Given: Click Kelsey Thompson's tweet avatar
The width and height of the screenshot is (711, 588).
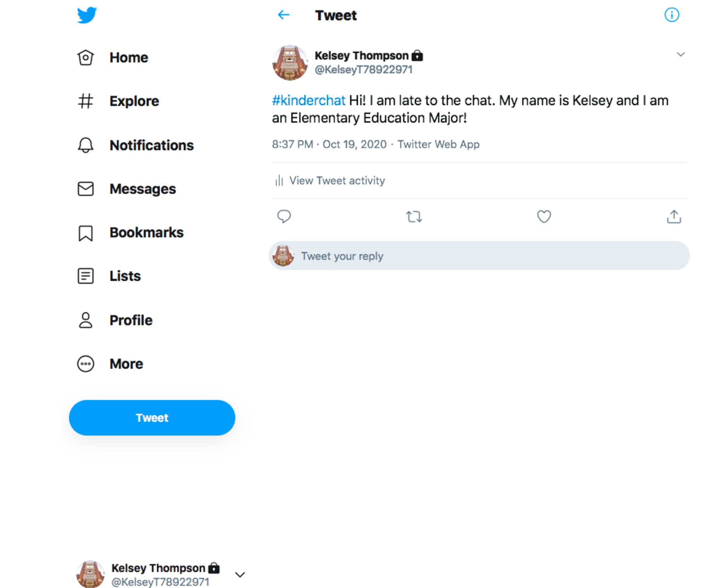Looking at the screenshot, I should click(290, 63).
